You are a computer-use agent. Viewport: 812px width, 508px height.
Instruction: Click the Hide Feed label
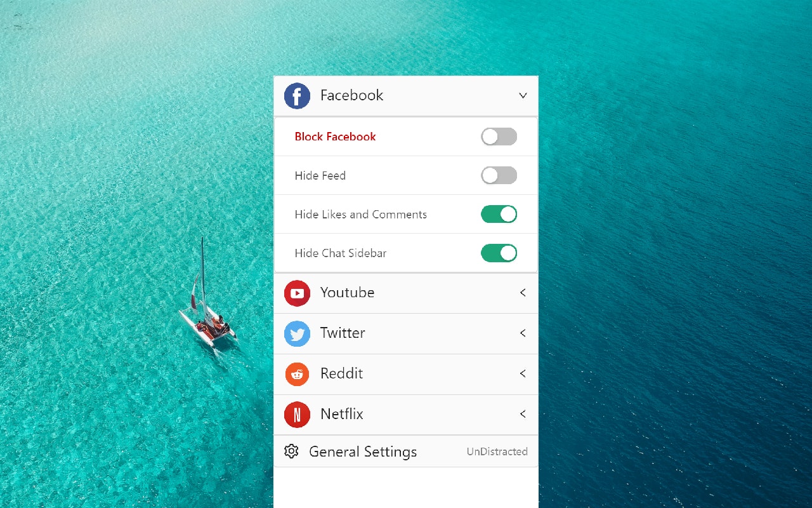[x=320, y=175]
